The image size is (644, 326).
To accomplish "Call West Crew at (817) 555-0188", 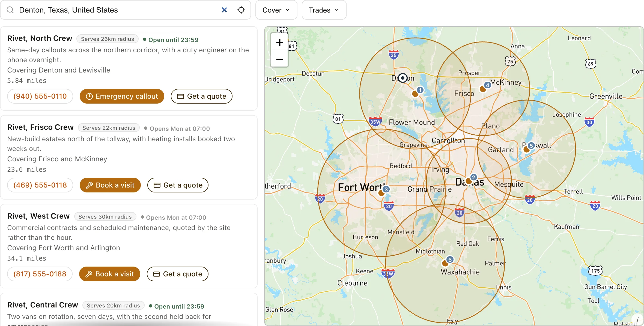I will point(40,274).
